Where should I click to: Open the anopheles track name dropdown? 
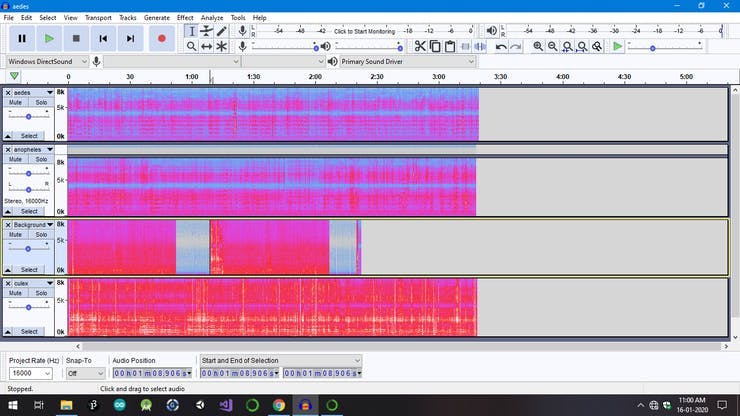[49, 149]
